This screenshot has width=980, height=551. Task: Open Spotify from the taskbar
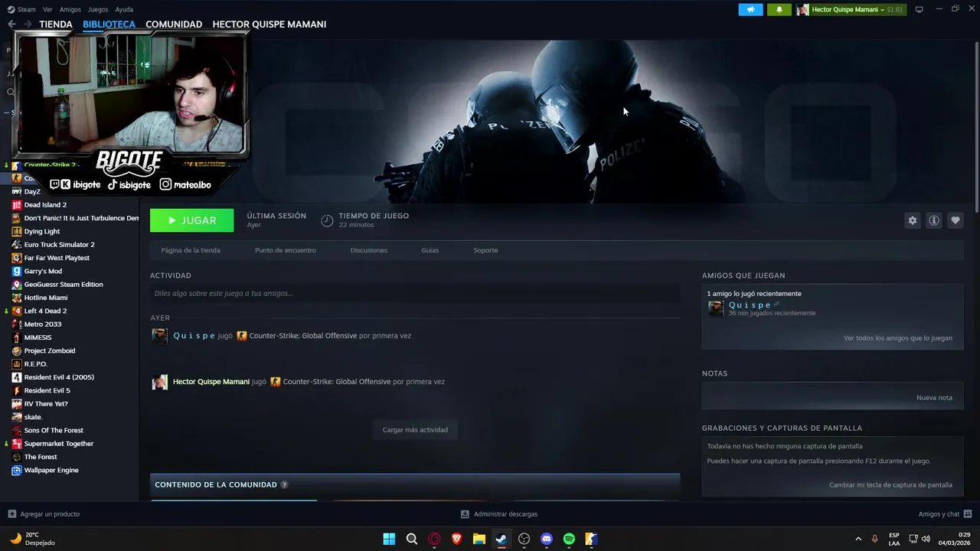(x=569, y=539)
